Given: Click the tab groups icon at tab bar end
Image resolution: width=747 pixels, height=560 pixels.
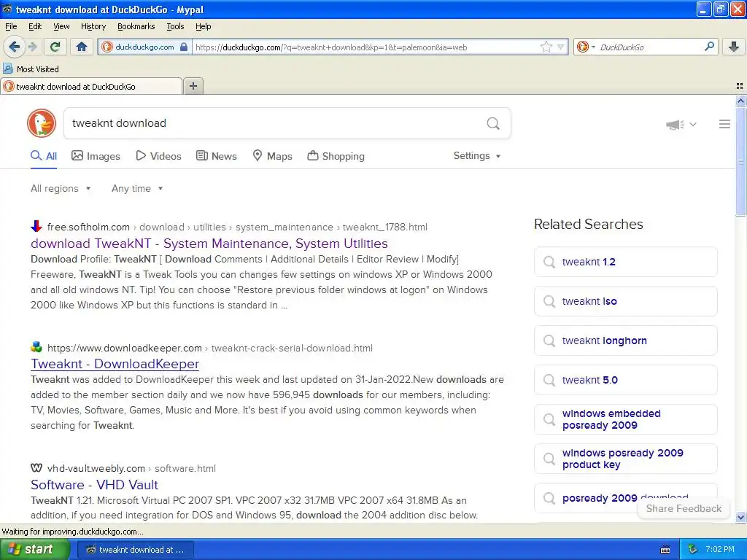Looking at the screenshot, I should click(740, 86).
